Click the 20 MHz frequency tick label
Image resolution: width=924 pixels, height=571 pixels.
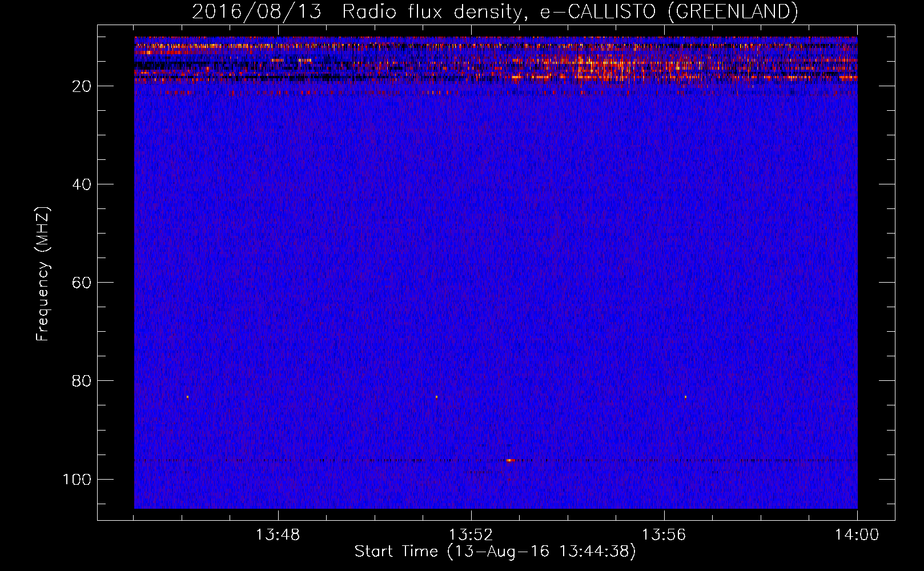click(82, 86)
